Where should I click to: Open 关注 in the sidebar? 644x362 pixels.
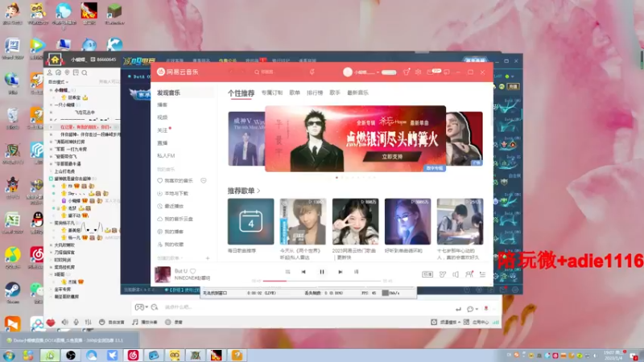pyautogui.click(x=163, y=130)
